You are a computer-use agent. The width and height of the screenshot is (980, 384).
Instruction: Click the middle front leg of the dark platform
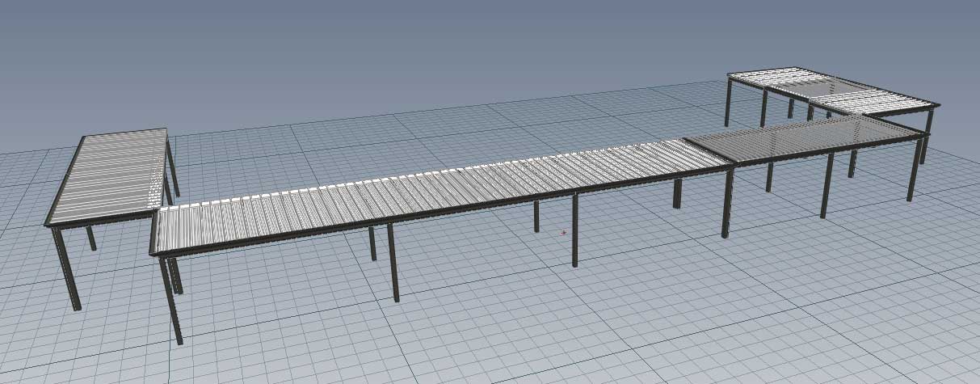pos(826,186)
